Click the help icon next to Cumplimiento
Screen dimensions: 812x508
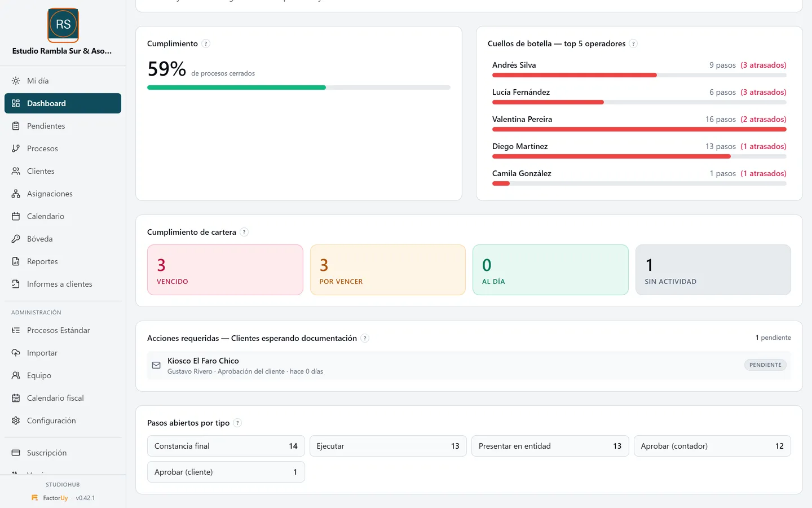(206, 43)
